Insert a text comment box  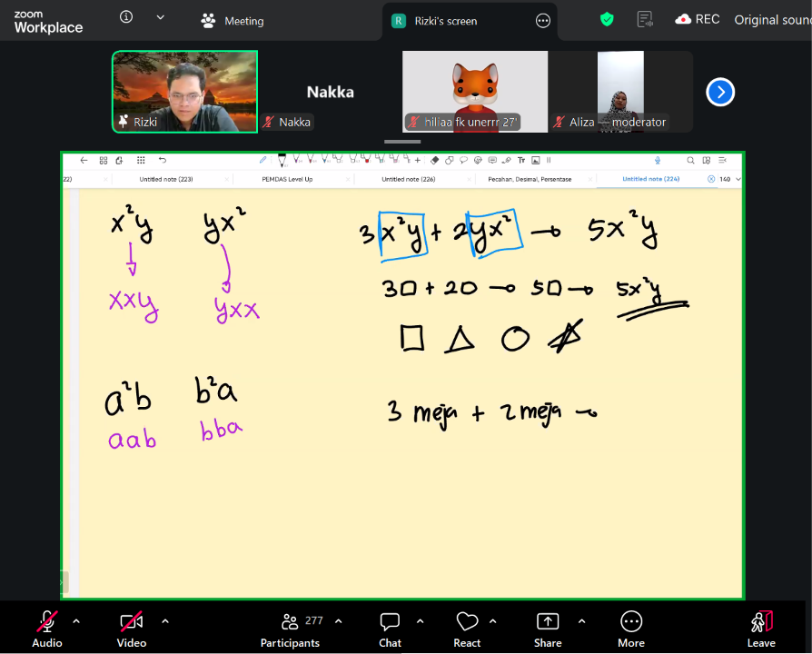click(x=492, y=161)
